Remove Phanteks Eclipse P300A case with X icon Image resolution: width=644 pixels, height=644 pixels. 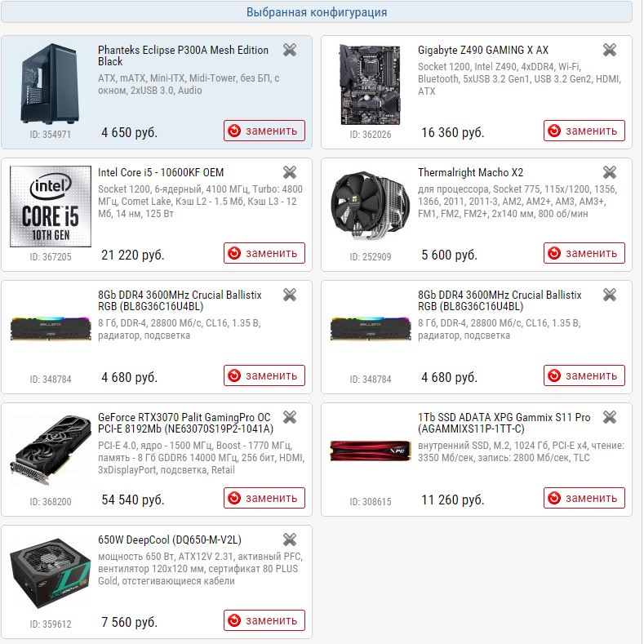point(290,50)
